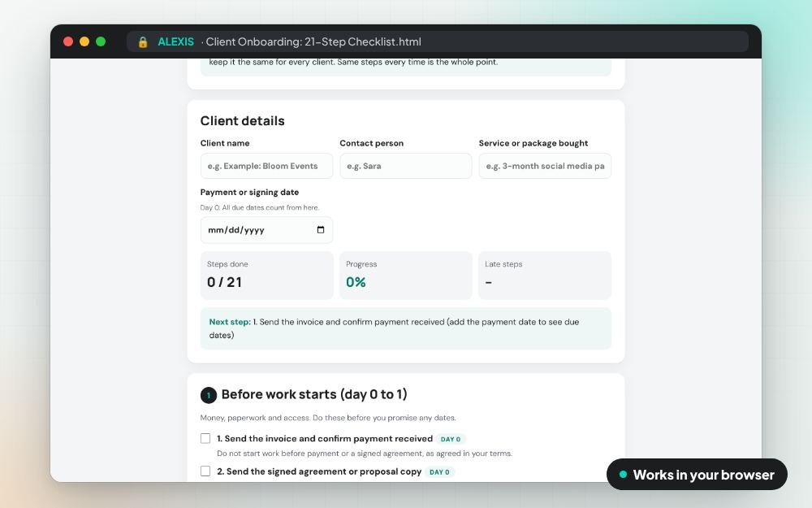Click the ALEXIS brand label in the title bar
This screenshot has height=508, width=812.
[x=175, y=42]
